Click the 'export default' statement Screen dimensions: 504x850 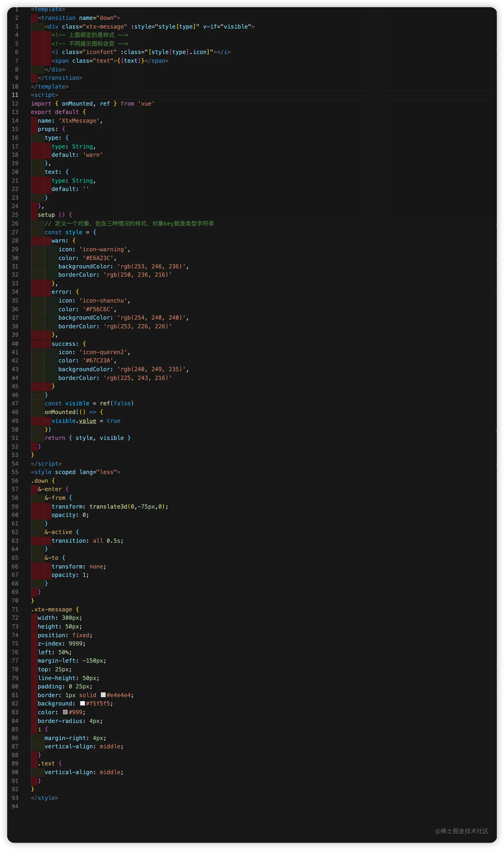click(55, 112)
